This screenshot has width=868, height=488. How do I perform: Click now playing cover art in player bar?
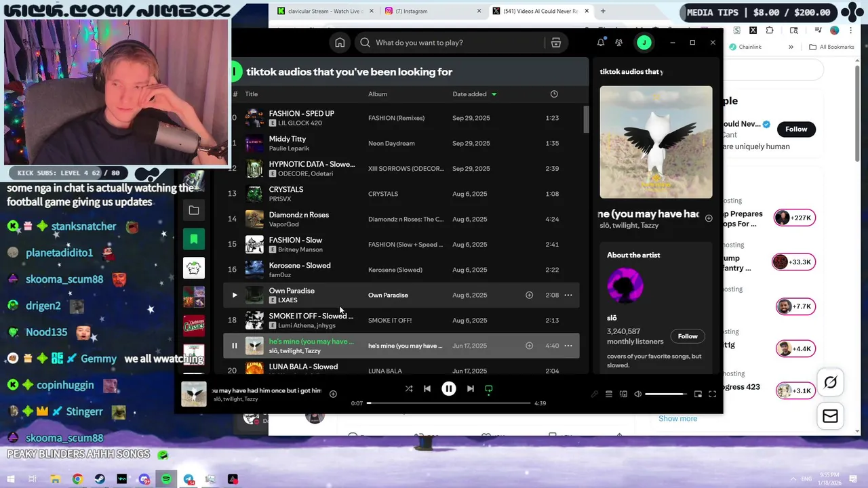195,394
